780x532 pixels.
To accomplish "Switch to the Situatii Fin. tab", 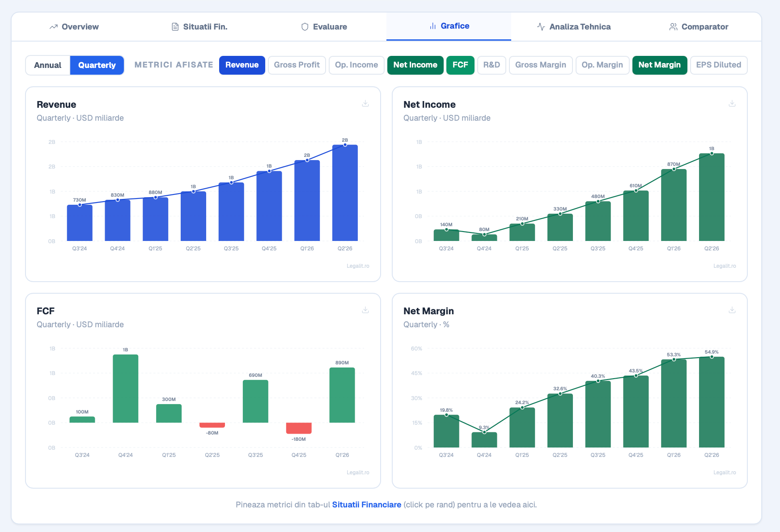I will 199,27.
